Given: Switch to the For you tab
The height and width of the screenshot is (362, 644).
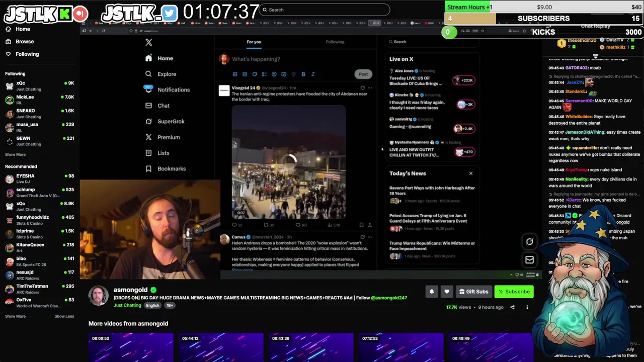Looking at the screenshot, I should pyautogui.click(x=254, y=42).
